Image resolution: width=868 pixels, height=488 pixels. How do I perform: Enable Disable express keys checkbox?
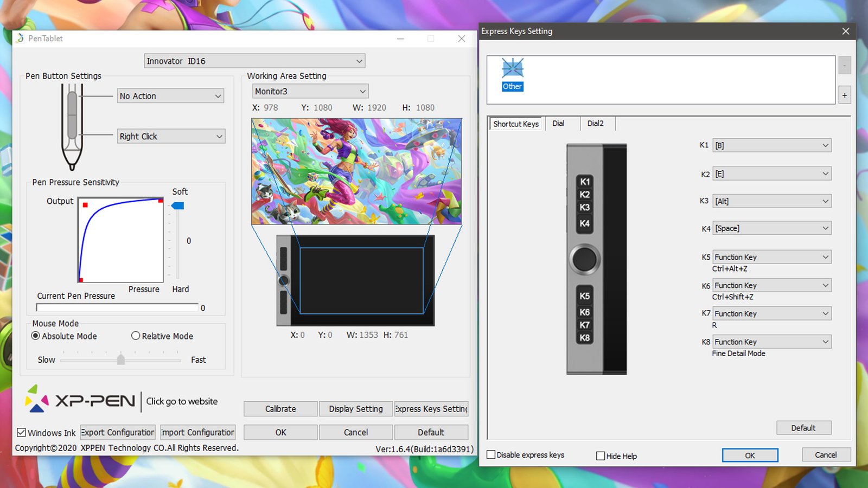pyautogui.click(x=491, y=455)
